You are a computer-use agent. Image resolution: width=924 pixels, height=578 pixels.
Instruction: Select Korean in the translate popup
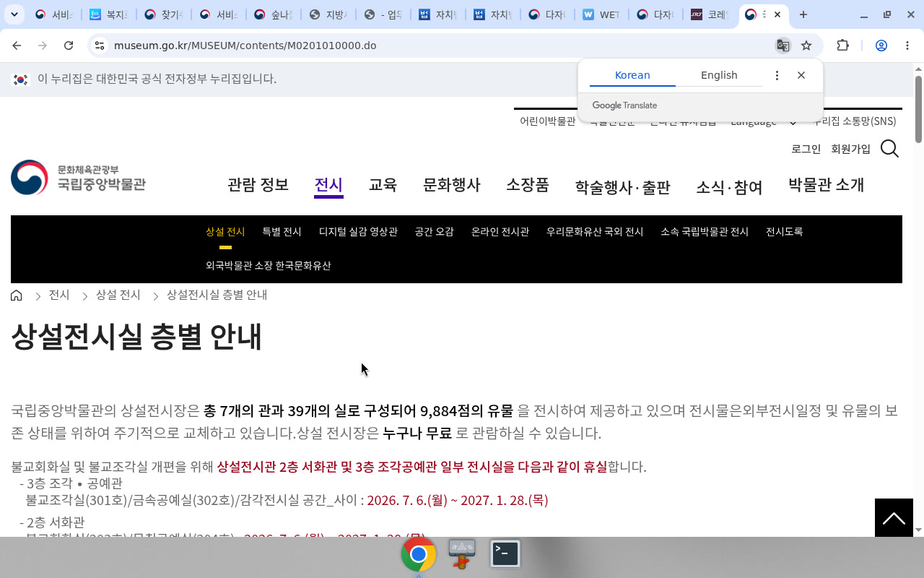(632, 75)
